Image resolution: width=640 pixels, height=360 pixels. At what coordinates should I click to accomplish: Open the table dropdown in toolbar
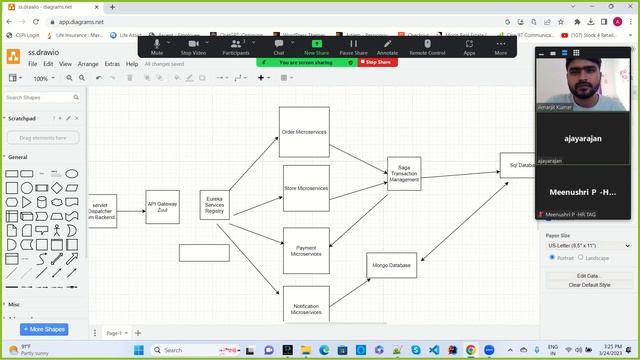click(x=287, y=78)
